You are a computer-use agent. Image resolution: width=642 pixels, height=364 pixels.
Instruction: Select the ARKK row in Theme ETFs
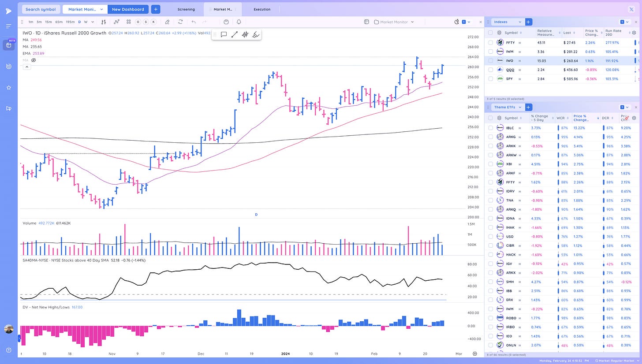(562, 146)
